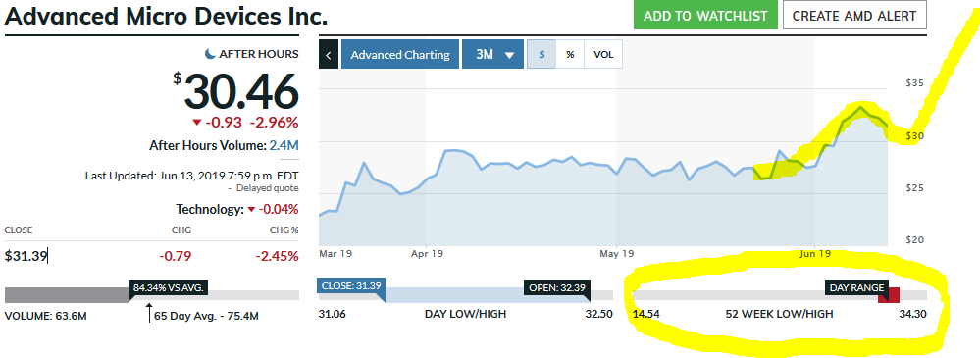Click the Technology sector down arrow icon
Screen dimensions: 980x358
click(x=252, y=209)
